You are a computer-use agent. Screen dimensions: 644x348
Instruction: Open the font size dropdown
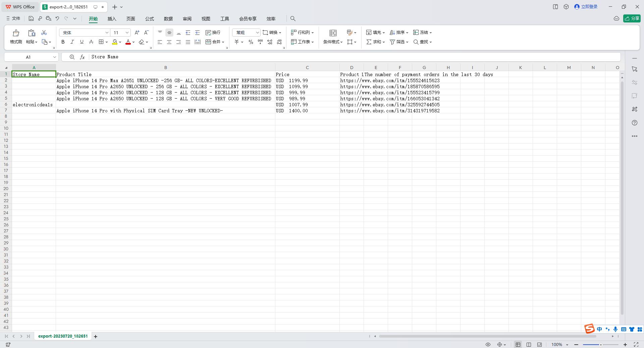pos(127,33)
